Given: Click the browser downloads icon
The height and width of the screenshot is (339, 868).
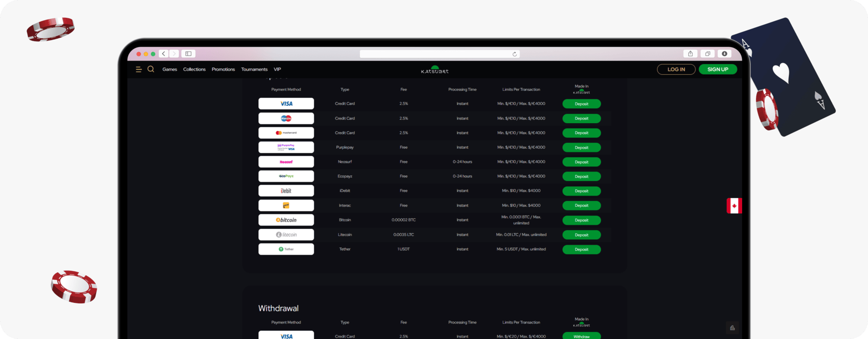Looking at the screenshot, I should pyautogui.click(x=724, y=54).
